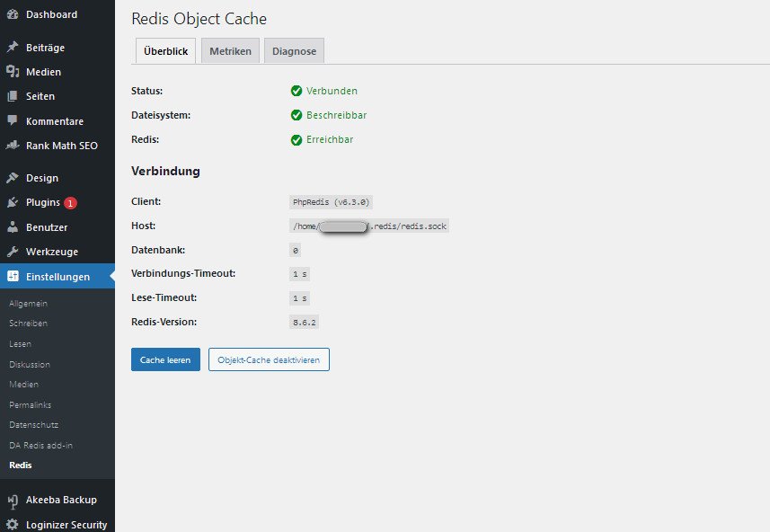Click Objekt-Cache deaktivieren button

tap(269, 359)
